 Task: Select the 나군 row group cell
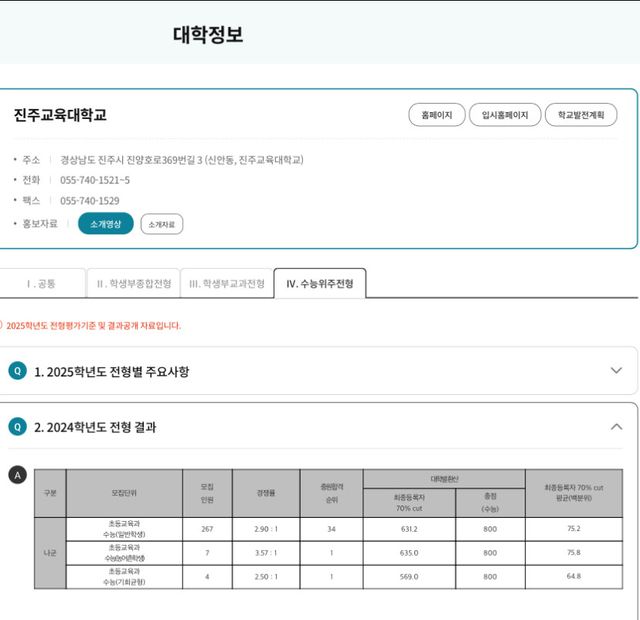pos(50,553)
